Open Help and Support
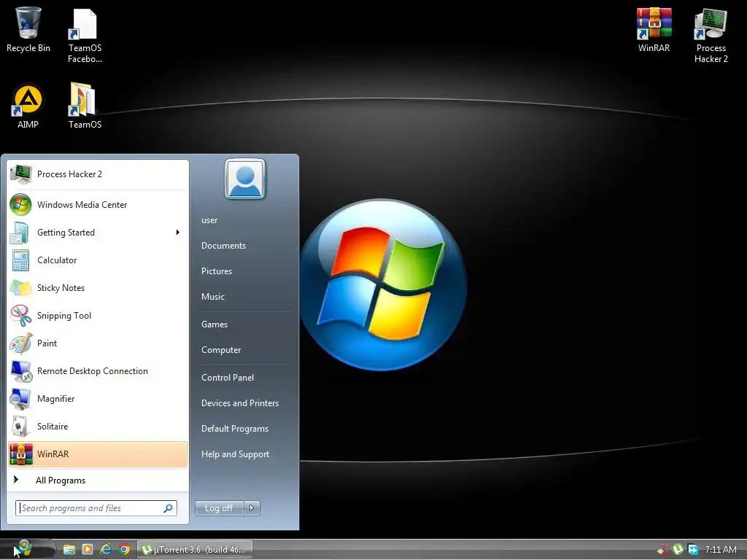Image resolution: width=747 pixels, height=560 pixels. pyautogui.click(x=236, y=454)
